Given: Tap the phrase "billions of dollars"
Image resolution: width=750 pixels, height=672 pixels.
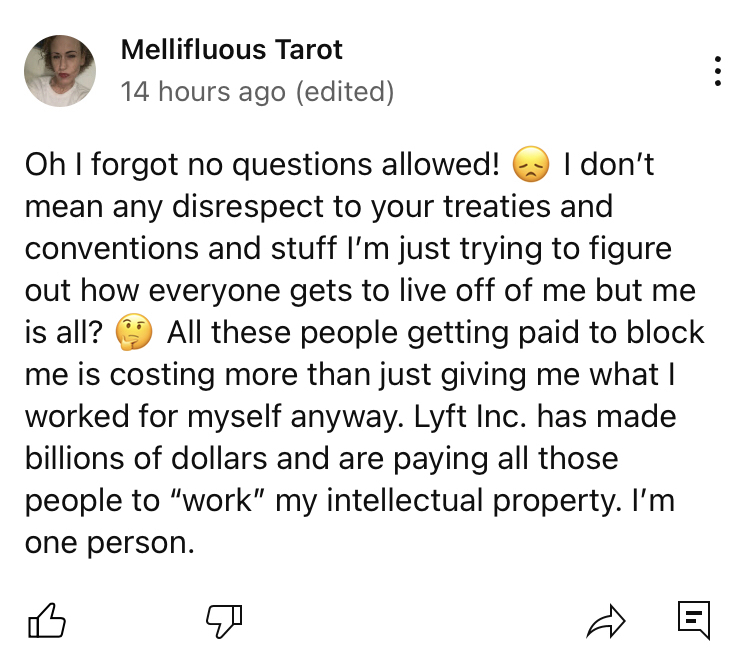Looking at the screenshot, I should [146, 459].
